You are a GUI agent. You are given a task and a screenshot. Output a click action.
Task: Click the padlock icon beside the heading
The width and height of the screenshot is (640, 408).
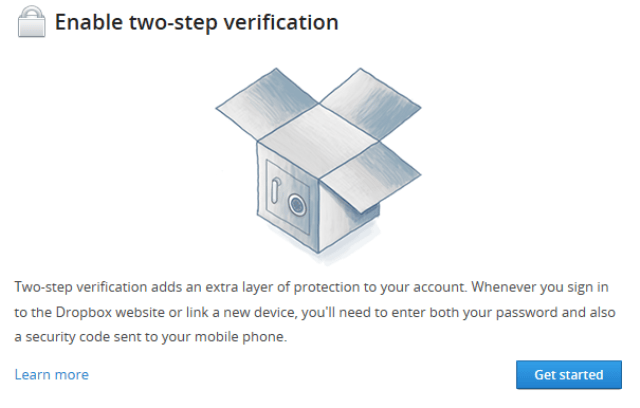tap(31, 22)
